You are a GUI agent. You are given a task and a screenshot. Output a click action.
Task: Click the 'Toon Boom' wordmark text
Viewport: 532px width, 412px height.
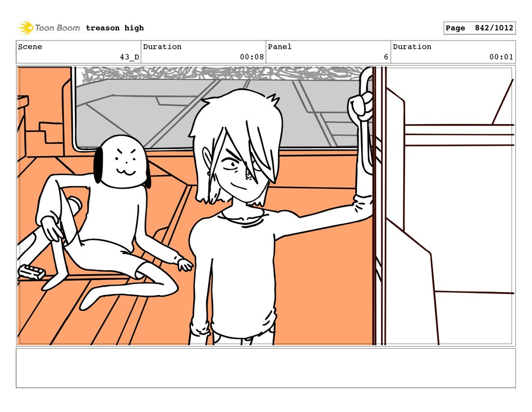click(57, 28)
